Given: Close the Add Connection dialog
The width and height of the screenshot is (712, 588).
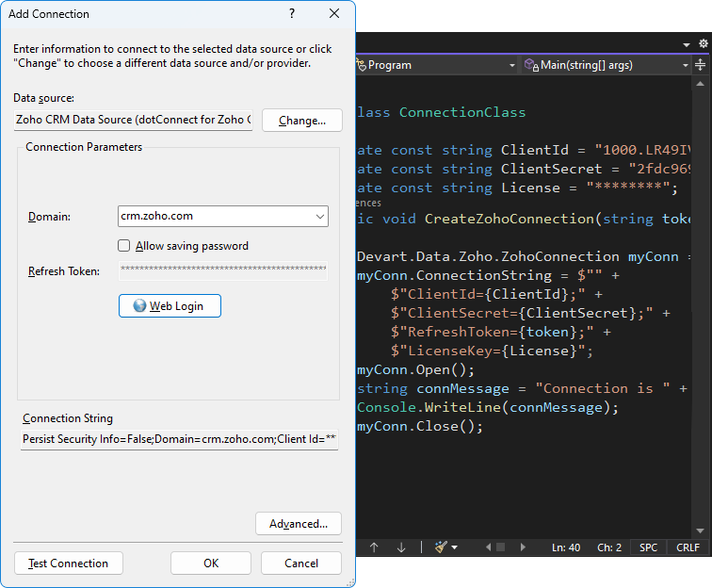Looking at the screenshot, I should coord(334,13).
